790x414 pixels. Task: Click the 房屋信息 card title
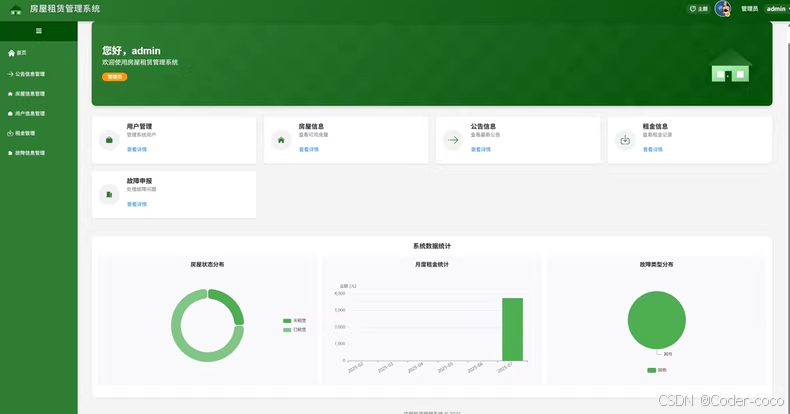[311, 126]
